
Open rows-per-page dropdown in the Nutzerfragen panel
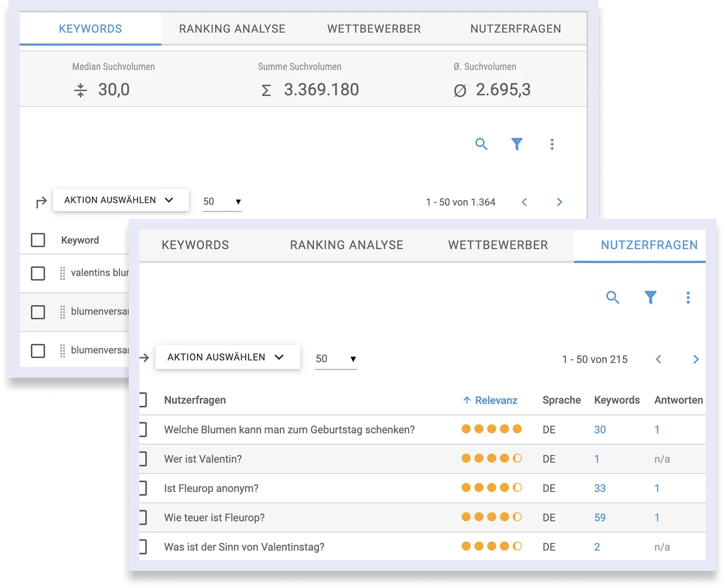[336, 359]
